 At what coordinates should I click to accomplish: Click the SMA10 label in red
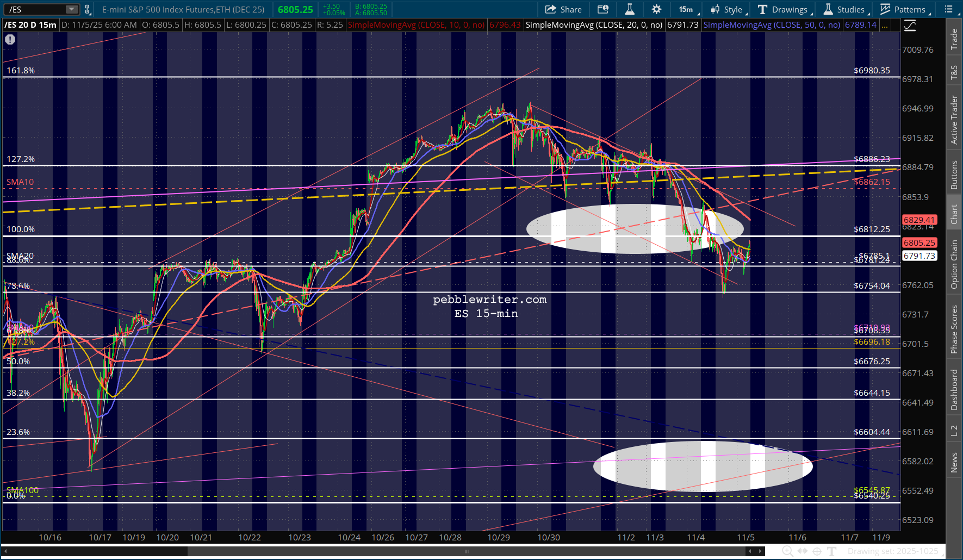coord(20,182)
